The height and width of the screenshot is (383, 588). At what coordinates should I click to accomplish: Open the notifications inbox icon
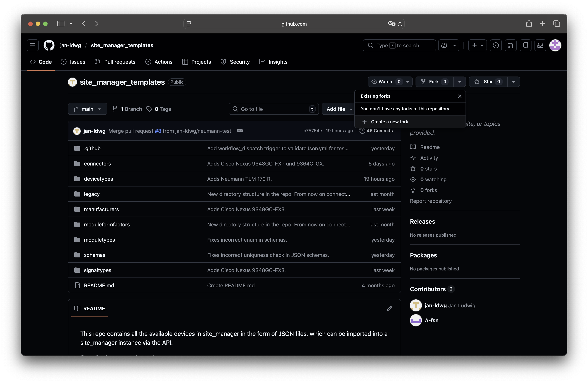click(540, 46)
